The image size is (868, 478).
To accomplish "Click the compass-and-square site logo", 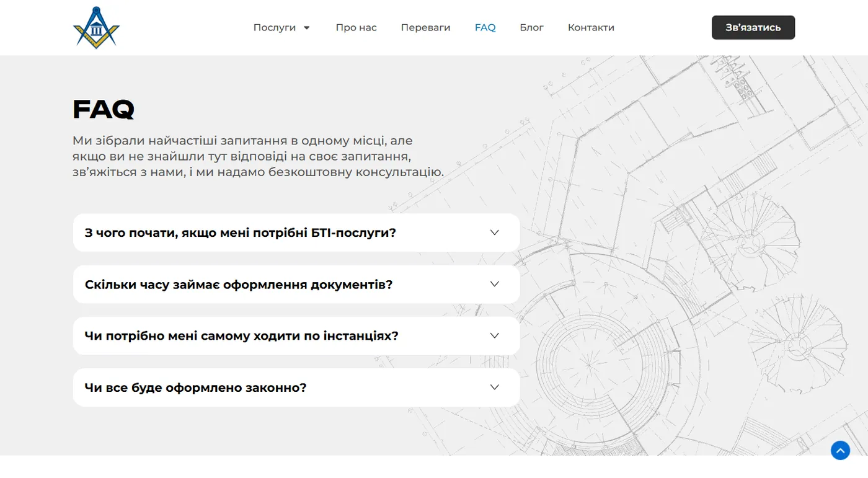I will pyautogui.click(x=96, y=27).
